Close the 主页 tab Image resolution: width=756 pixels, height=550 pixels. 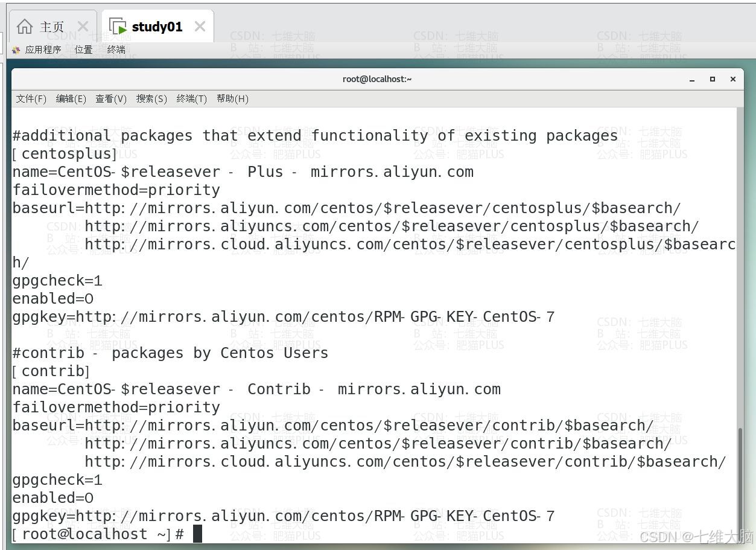[x=83, y=27]
